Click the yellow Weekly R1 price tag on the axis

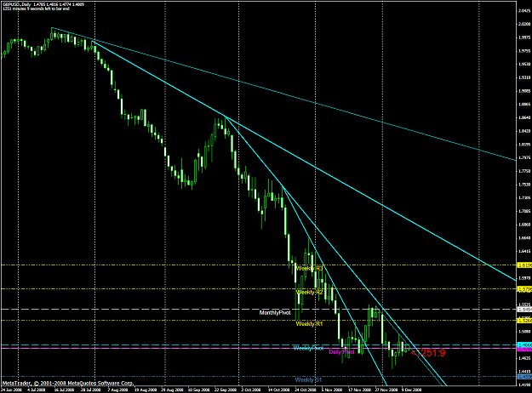click(x=524, y=321)
